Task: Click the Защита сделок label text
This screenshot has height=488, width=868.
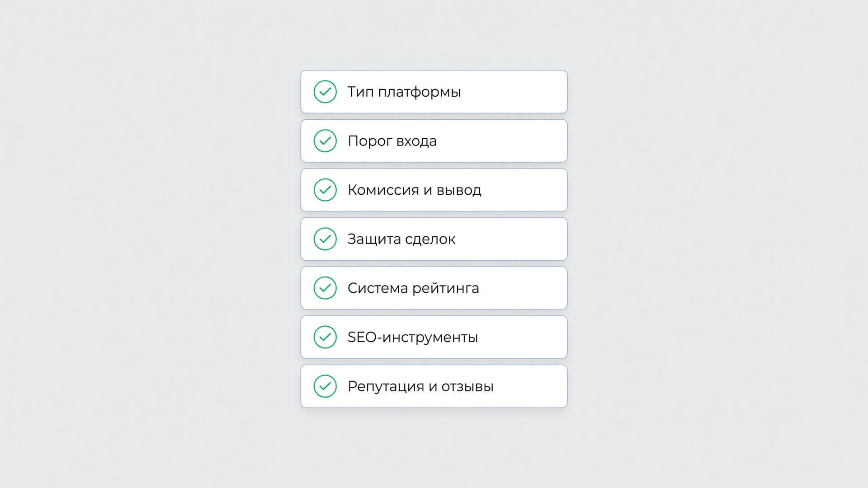Action: (x=401, y=239)
